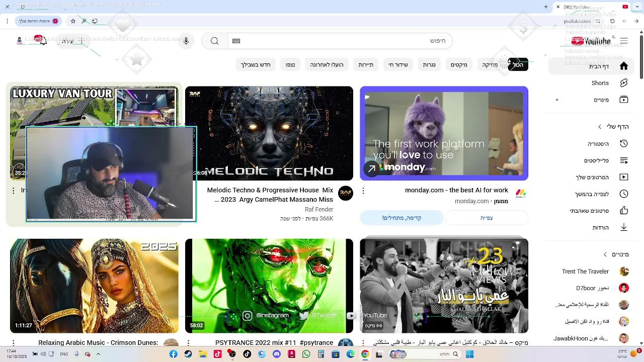644x362 pixels.
Task: Show hidden system tray icons chevron
Action: tap(98, 354)
